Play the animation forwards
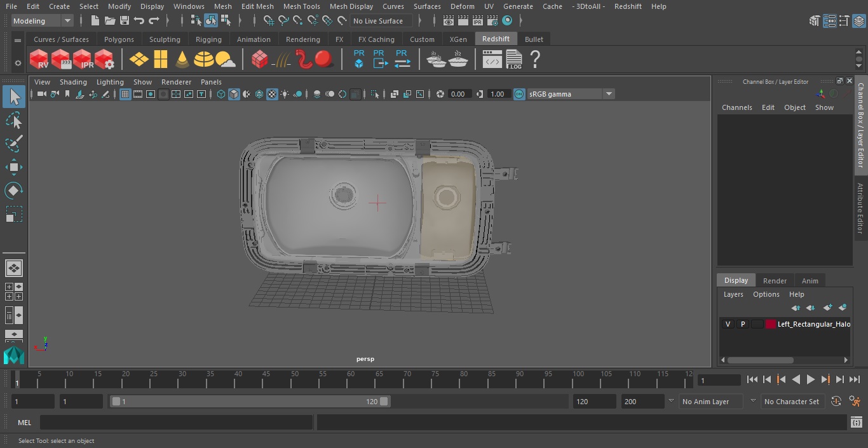Screen dimensions: 868x448 click(810, 379)
